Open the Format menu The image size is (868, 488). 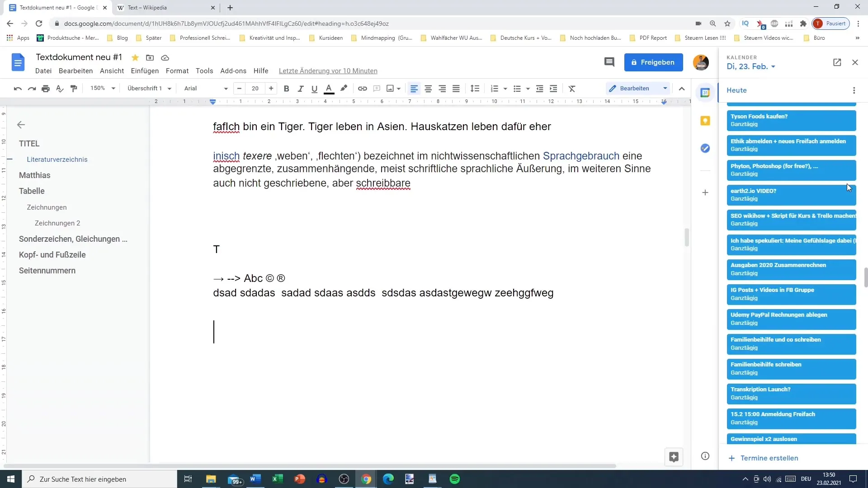click(177, 71)
